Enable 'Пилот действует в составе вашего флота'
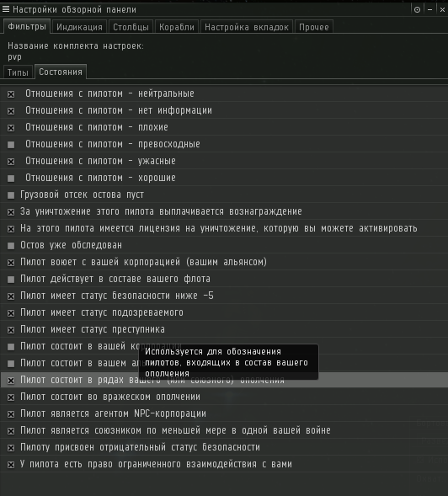Image resolution: width=448 pixels, height=496 pixels. point(11,280)
